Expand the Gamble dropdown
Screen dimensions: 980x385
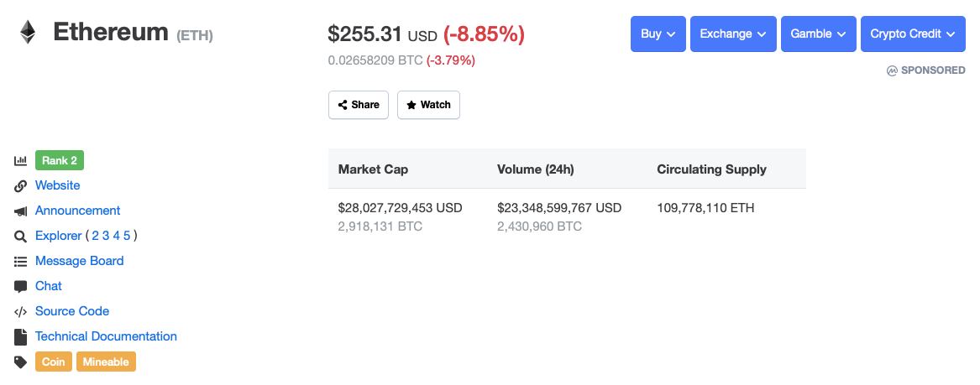click(818, 34)
